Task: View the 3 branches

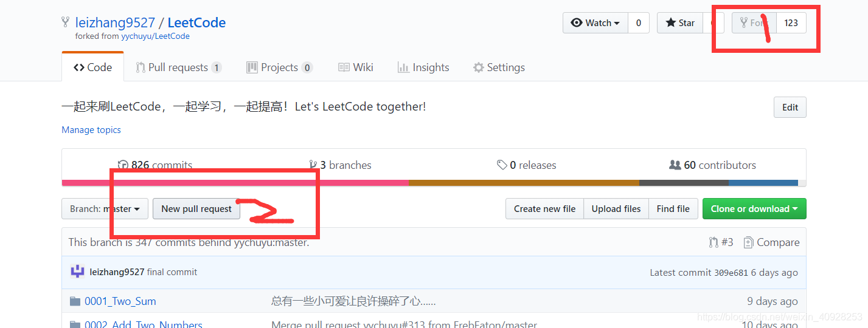Action: 340,165
